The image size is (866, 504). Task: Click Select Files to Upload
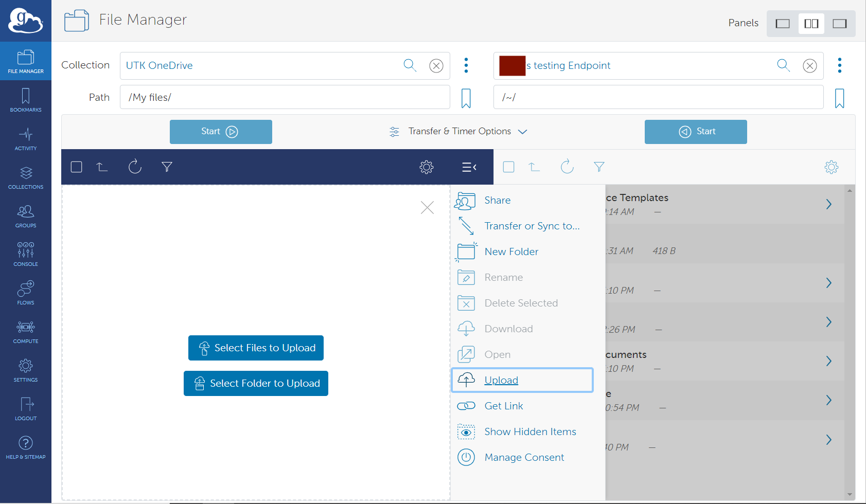pyautogui.click(x=256, y=348)
